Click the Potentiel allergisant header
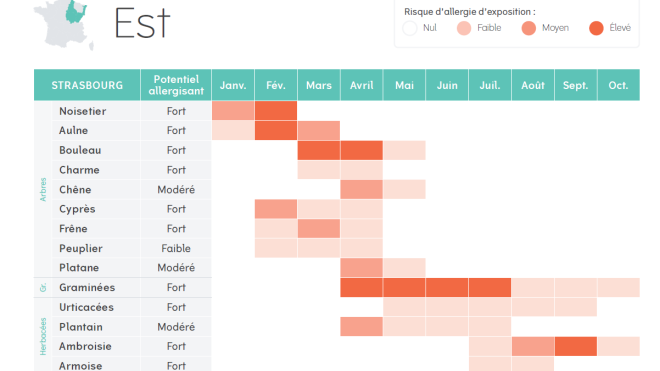660x371 pixels. (176, 85)
